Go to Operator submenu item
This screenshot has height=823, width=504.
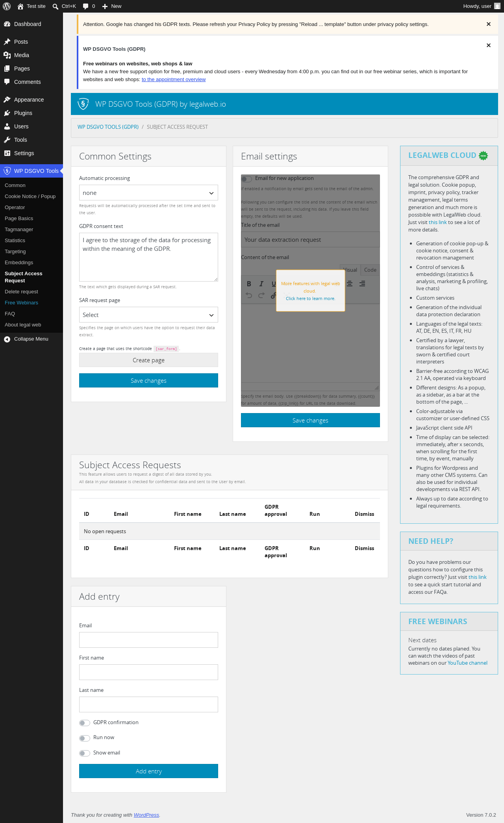click(15, 208)
